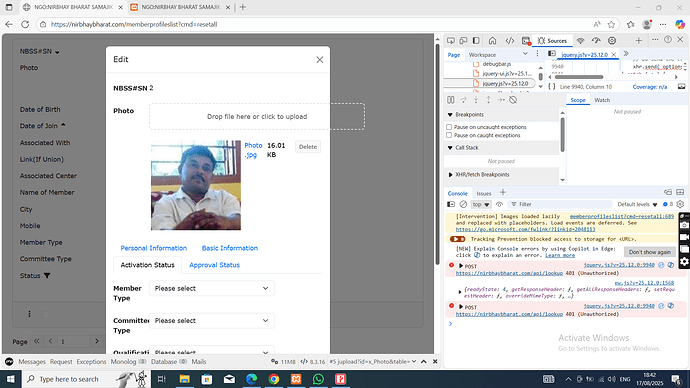Open XAMPP from the taskbar
690x388 pixels.
(296, 379)
